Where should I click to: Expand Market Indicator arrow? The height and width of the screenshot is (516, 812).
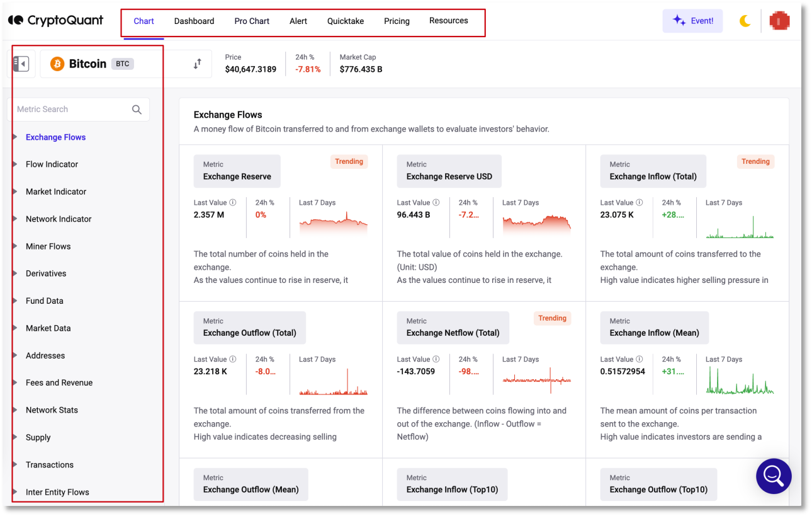(14, 192)
